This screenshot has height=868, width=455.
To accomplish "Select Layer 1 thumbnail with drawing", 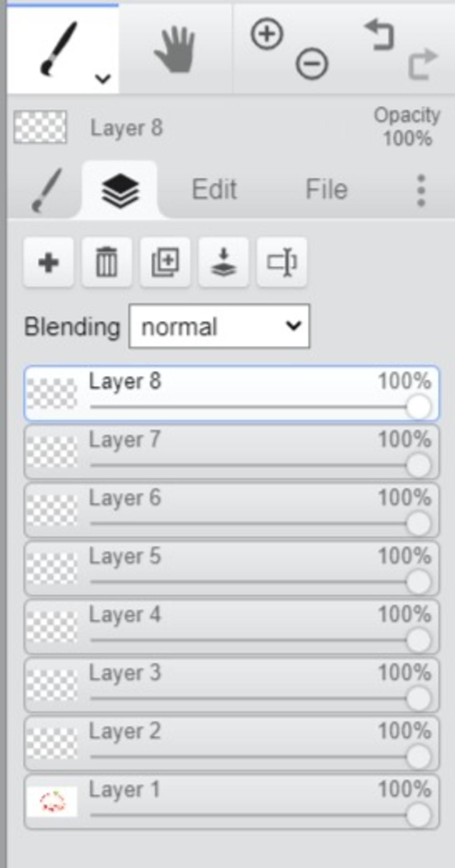I will [52, 802].
